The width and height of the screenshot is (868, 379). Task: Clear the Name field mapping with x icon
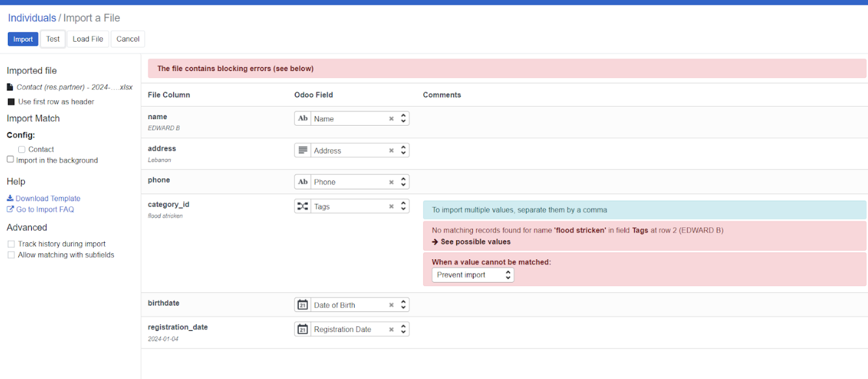pos(391,119)
